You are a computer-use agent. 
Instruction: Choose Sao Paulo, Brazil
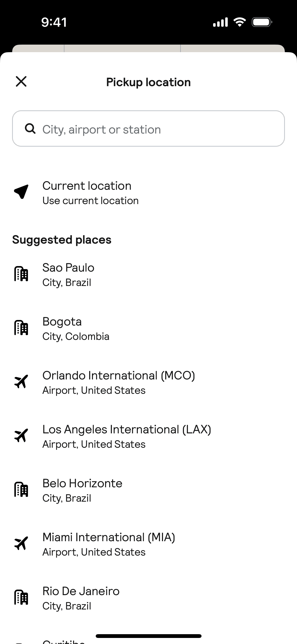(68, 275)
